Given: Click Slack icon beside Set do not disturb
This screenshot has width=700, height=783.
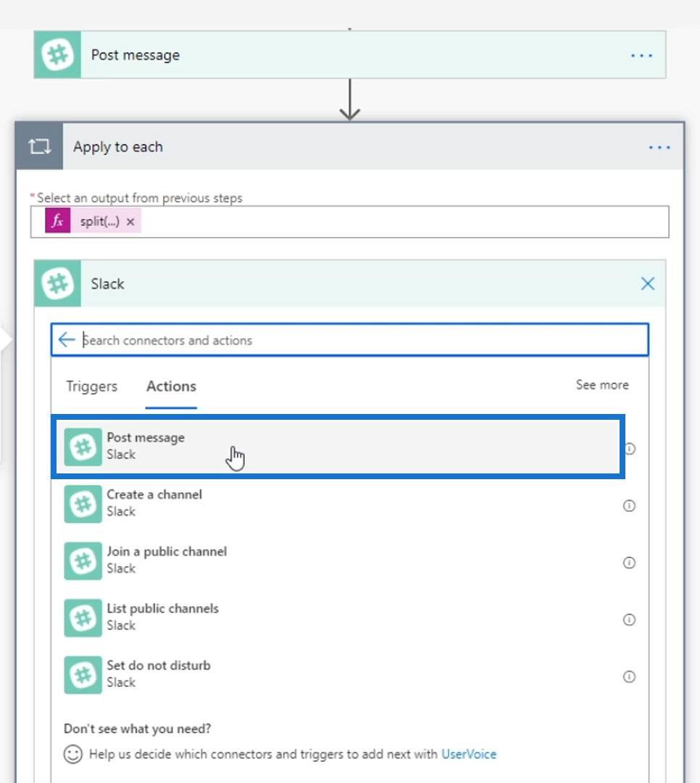Looking at the screenshot, I should click(x=83, y=675).
